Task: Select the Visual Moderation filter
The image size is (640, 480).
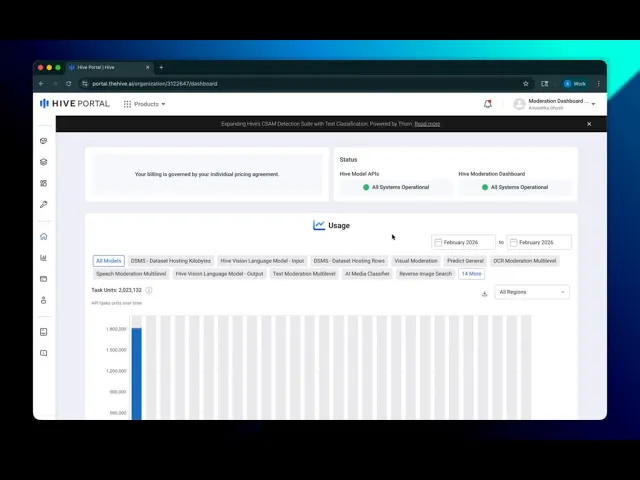Action: 416,261
